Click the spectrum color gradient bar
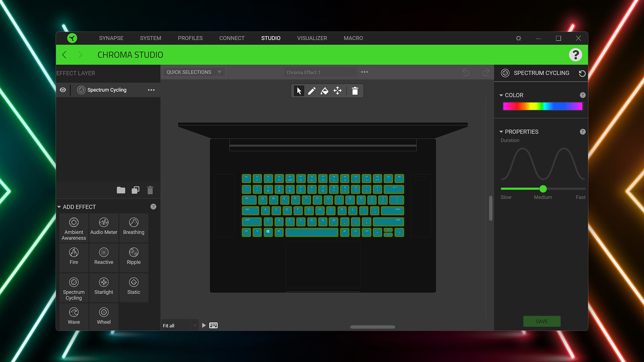 [543, 106]
